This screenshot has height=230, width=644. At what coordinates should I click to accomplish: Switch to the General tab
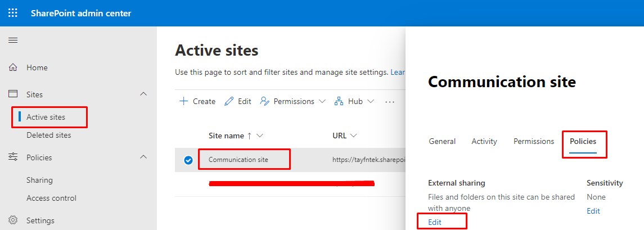click(x=442, y=142)
